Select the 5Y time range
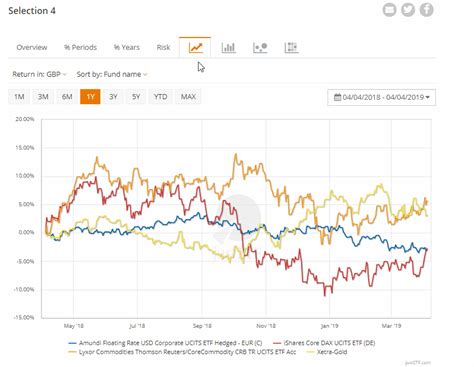The width and height of the screenshot is (474, 367). click(x=136, y=97)
